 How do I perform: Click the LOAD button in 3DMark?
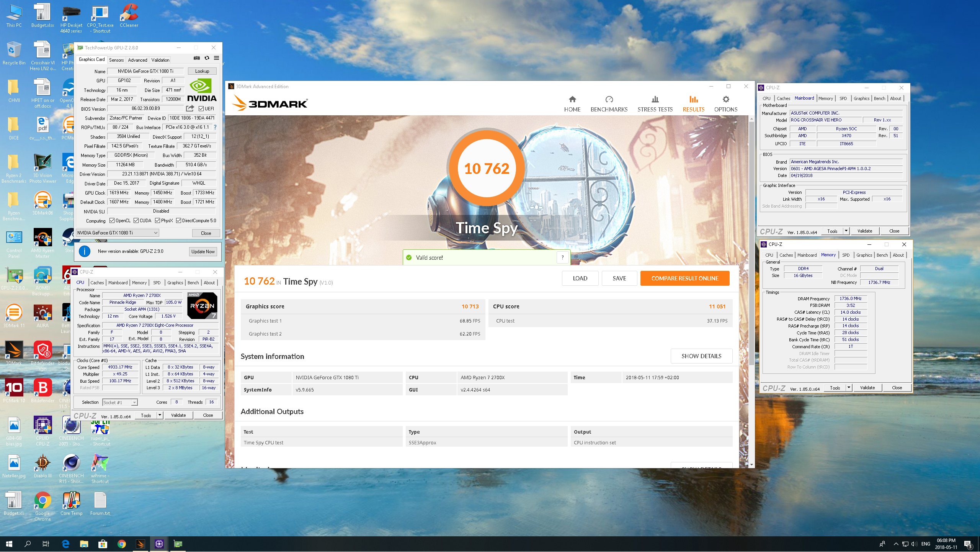click(580, 278)
